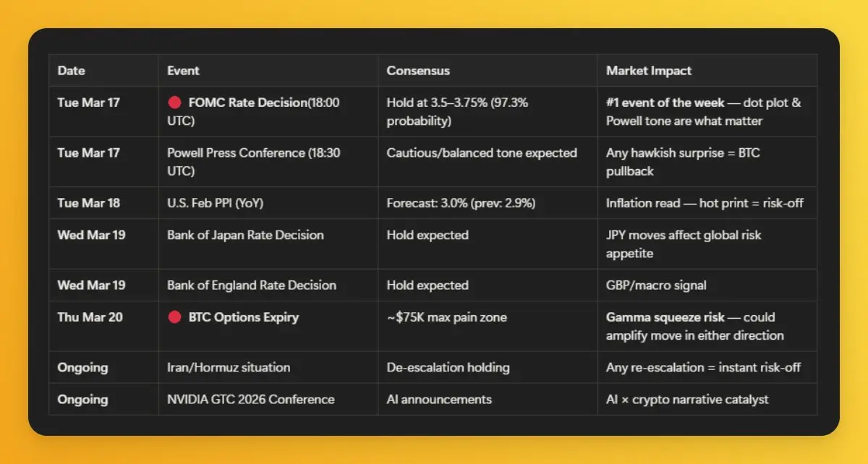Click the BTC Options Expiry label
Screen dimensions: 868x464
click(243, 317)
